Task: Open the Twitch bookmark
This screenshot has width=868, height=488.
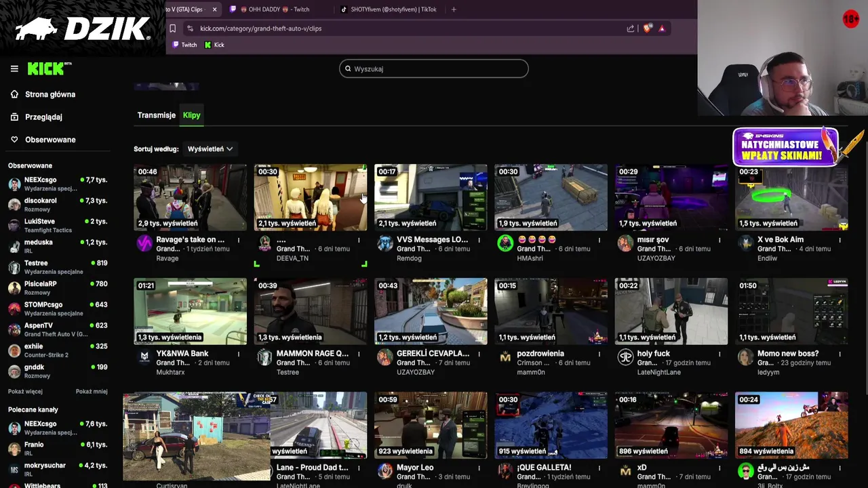Action: click(x=184, y=45)
